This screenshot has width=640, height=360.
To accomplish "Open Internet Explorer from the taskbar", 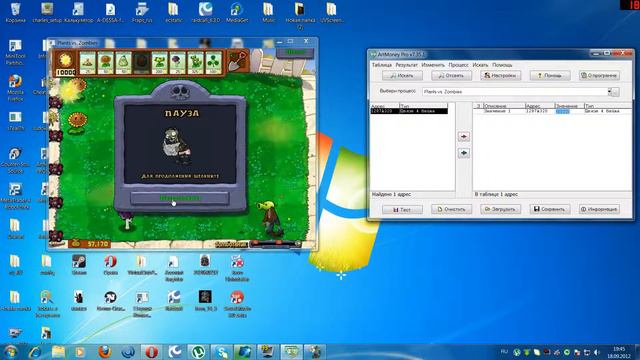I will [35, 352].
